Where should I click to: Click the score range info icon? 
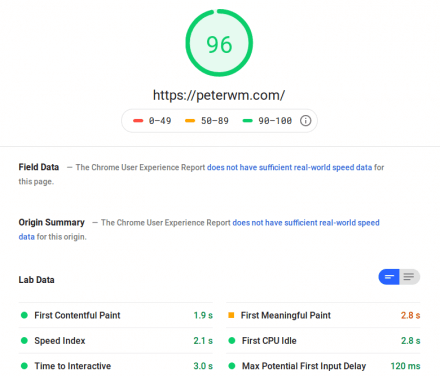tap(305, 121)
